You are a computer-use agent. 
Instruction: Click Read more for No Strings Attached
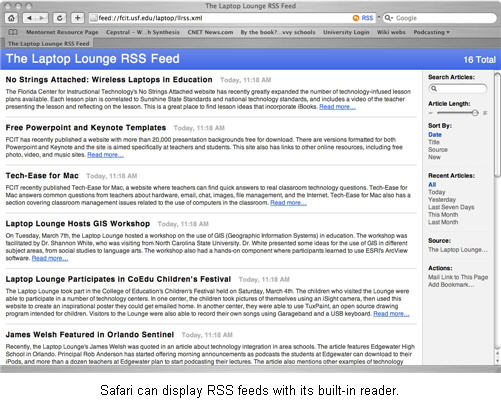tap(337, 107)
